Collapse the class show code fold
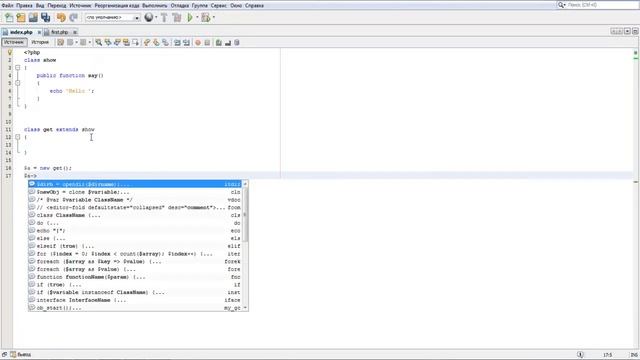 click(18, 68)
